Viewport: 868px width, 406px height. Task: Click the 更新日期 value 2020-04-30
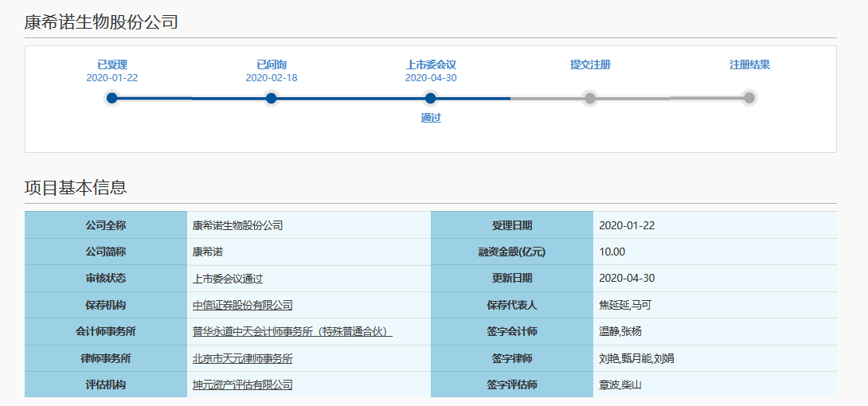point(628,278)
